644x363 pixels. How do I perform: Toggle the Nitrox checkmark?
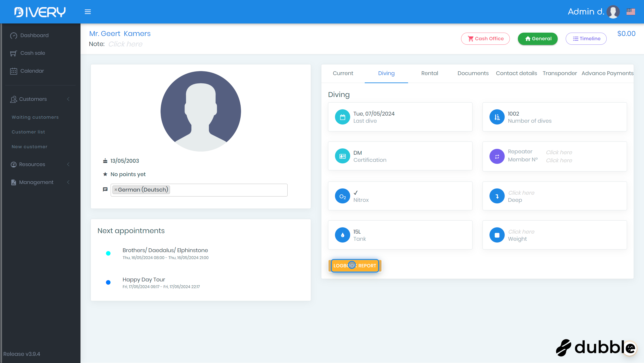click(x=356, y=193)
